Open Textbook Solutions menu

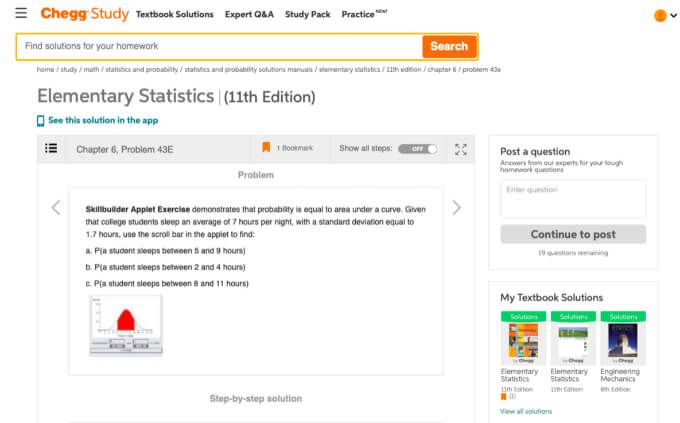pos(174,14)
